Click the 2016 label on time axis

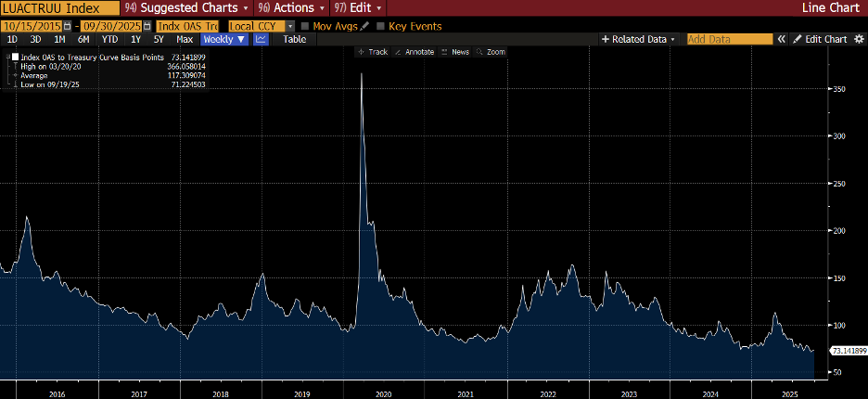pyautogui.click(x=57, y=393)
